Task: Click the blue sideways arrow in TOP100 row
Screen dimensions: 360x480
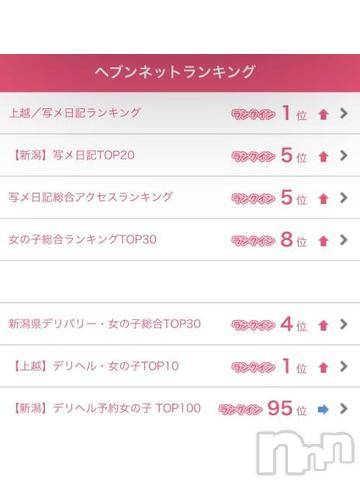Action: pos(323,409)
